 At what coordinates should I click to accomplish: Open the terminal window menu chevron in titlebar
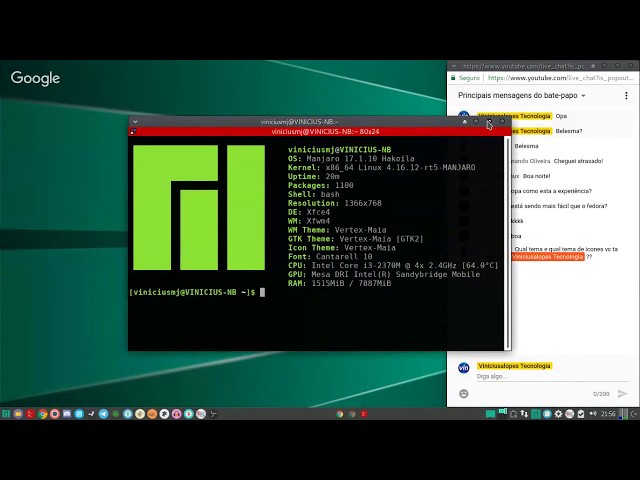[136, 122]
